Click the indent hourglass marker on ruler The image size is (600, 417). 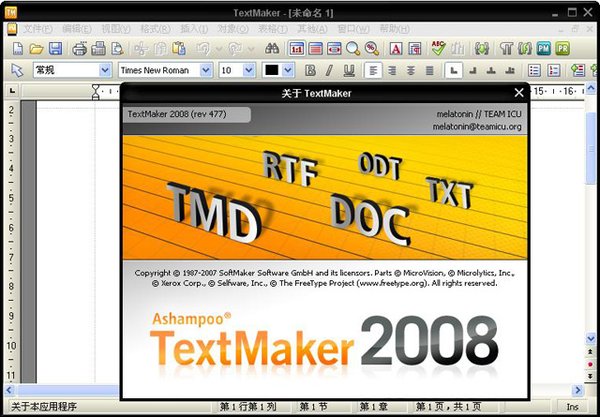96,92
